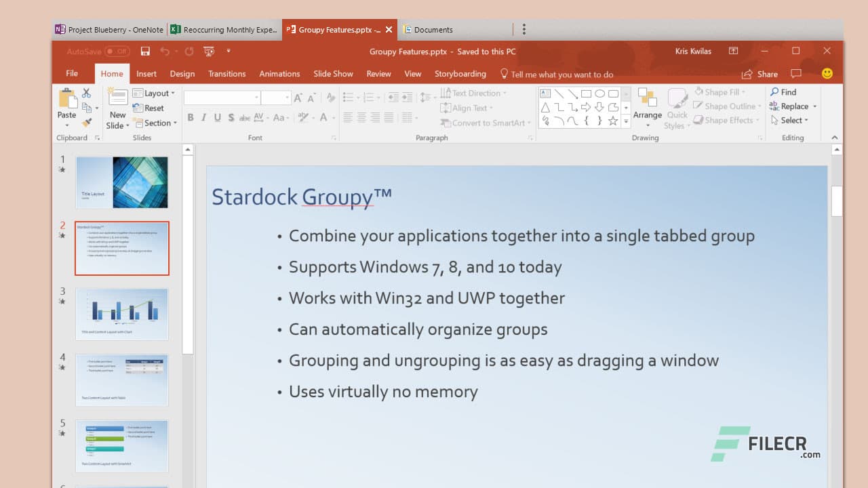The image size is (868, 488).
Task: Select the five-pointed star shape
Action: tap(613, 121)
